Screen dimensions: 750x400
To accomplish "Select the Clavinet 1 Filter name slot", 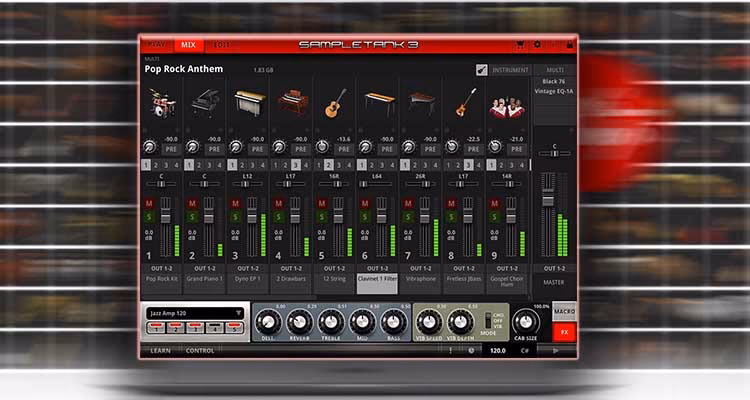I will pyautogui.click(x=378, y=283).
